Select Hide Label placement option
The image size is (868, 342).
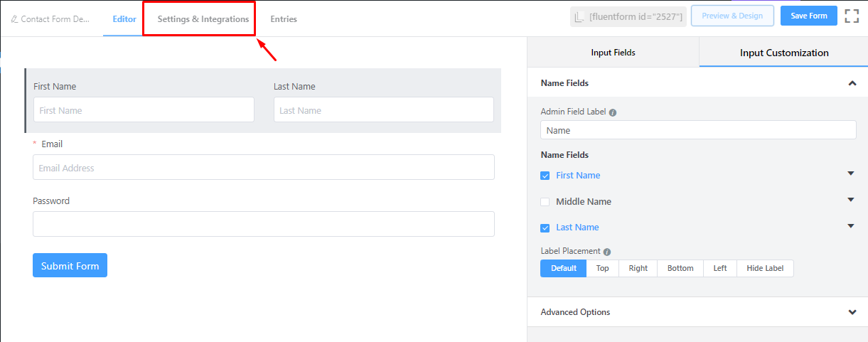[765, 268]
